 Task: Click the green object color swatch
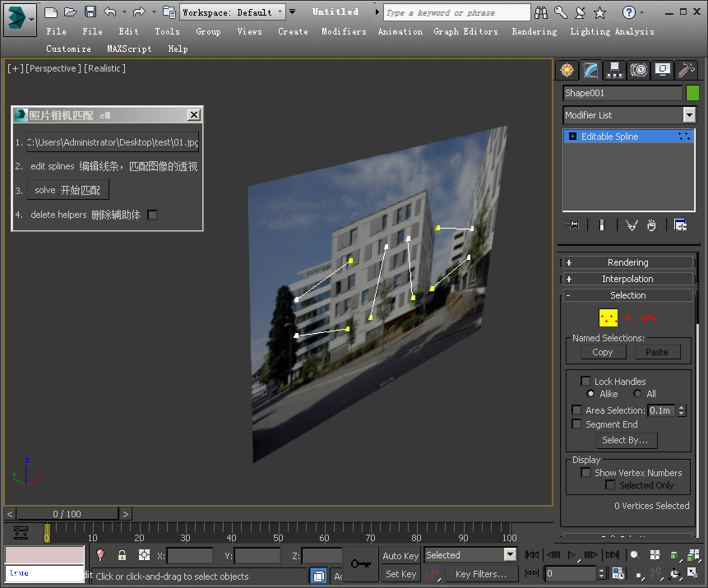[692, 93]
